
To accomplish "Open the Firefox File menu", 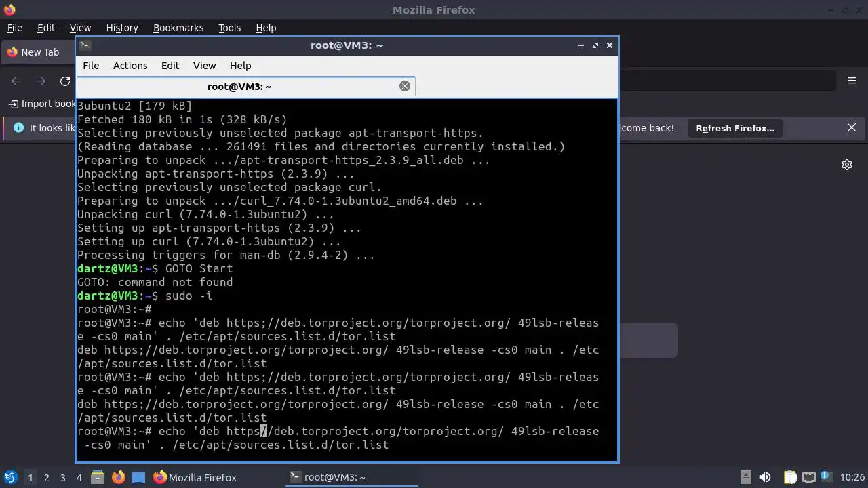I will click(15, 28).
